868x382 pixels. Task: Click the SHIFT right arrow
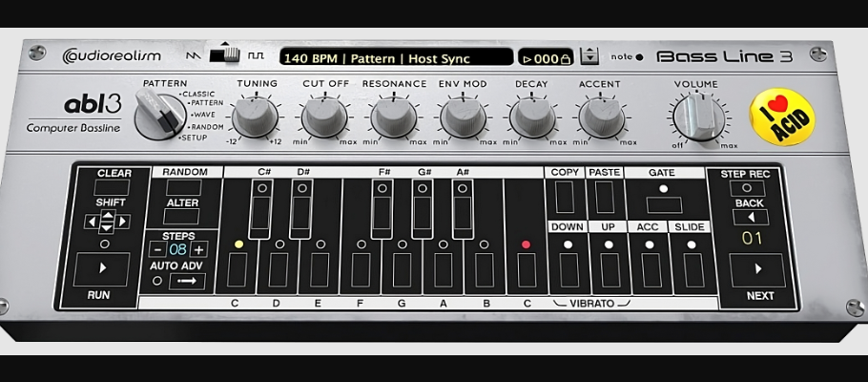123,222
